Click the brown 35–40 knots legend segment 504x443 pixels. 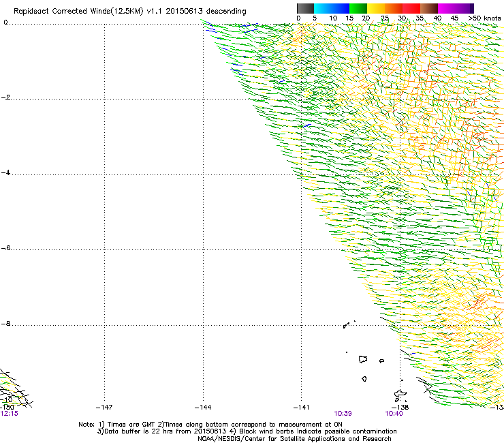(429, 8)
